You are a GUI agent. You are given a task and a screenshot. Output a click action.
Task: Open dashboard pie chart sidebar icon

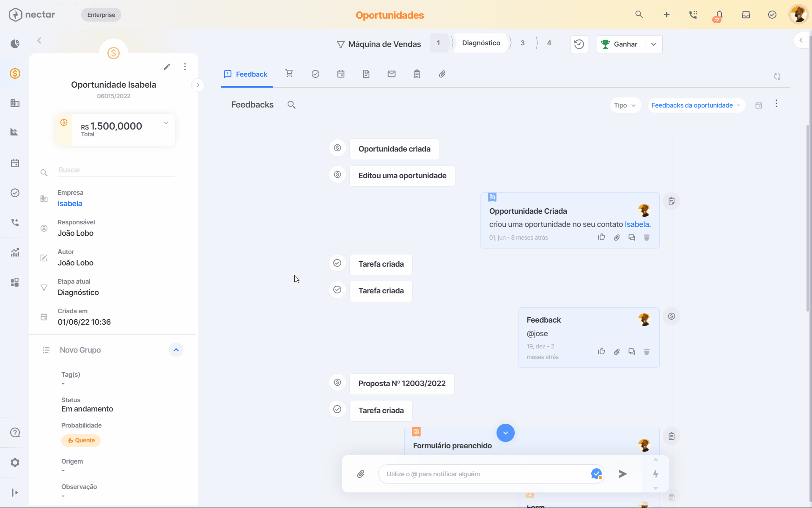point(15,44)
